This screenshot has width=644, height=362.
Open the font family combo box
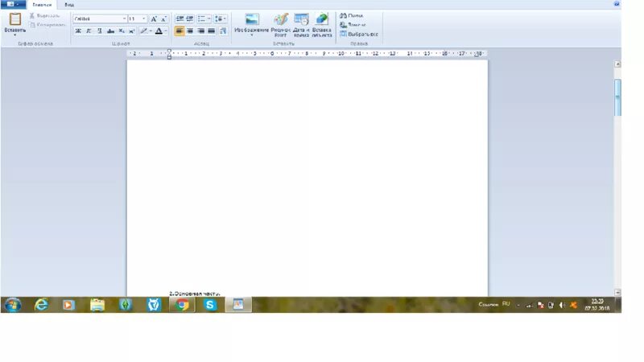(100, 19)
